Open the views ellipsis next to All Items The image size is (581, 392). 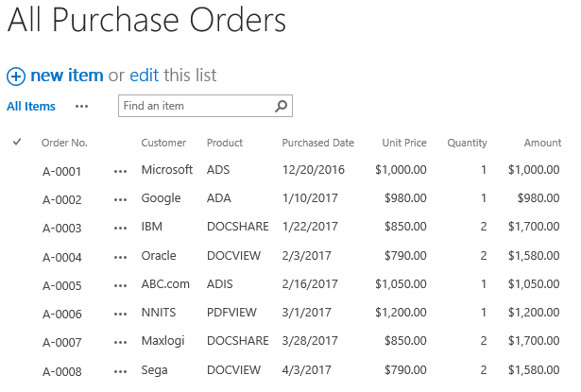(81, 107)
